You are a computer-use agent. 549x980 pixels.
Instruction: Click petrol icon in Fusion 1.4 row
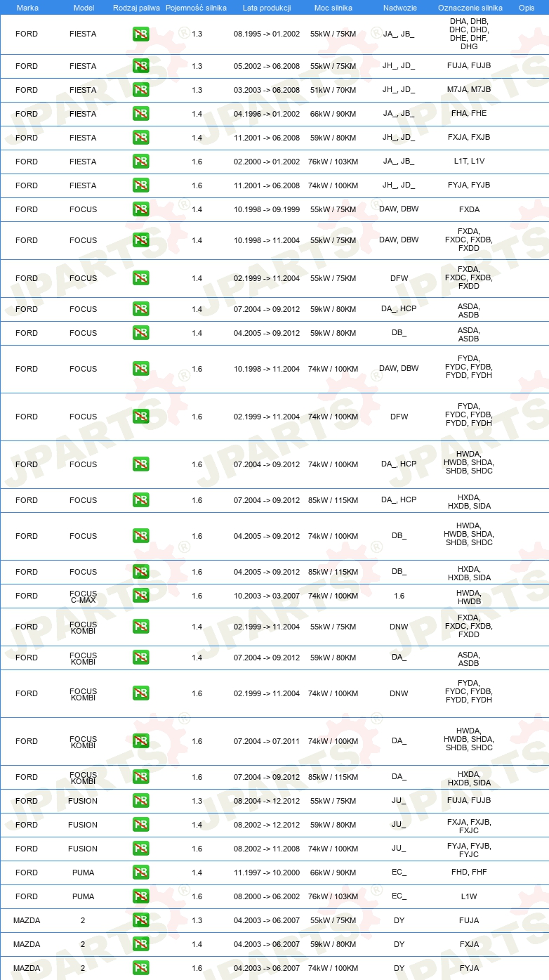click(x=141, y=825)
